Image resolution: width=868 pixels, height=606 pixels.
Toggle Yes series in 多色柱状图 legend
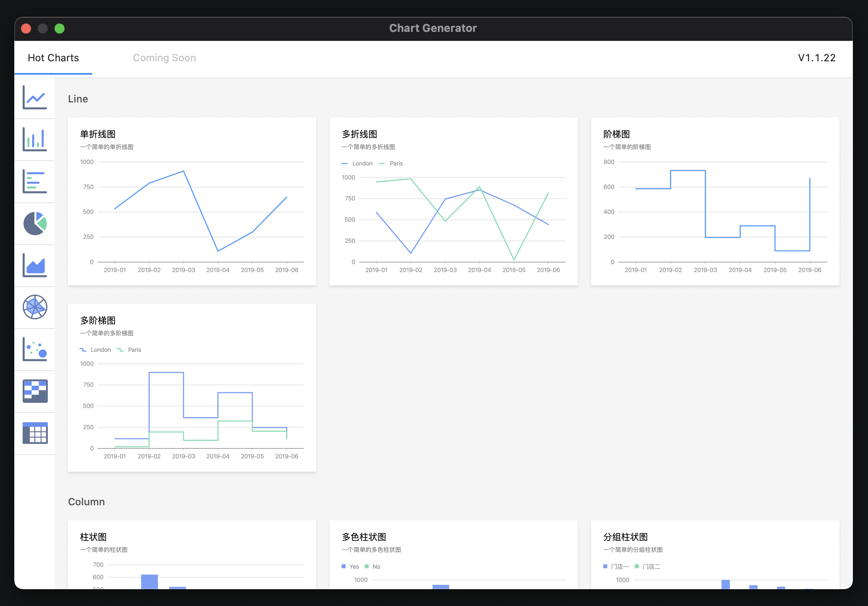tap(351, 567)
